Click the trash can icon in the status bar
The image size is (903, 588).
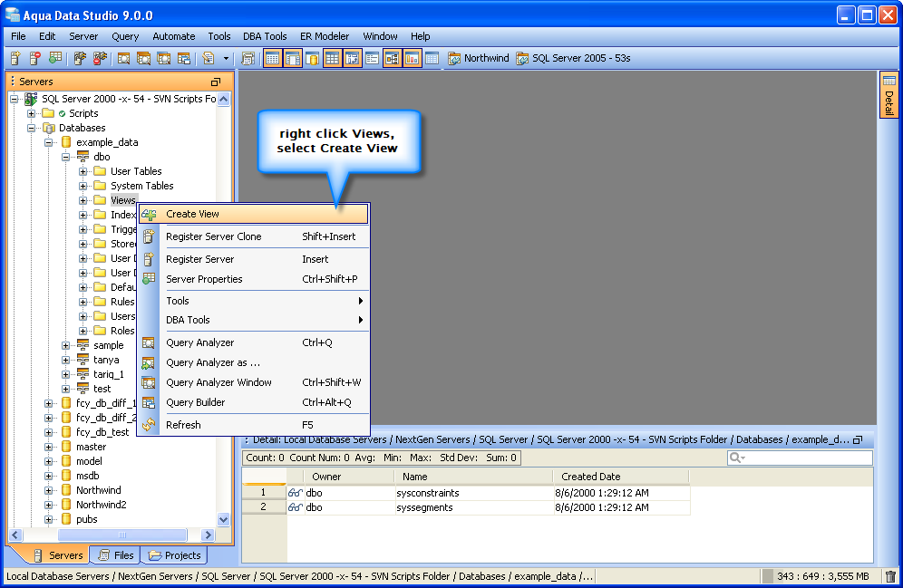pyautogui.click(x=890, y=576)
